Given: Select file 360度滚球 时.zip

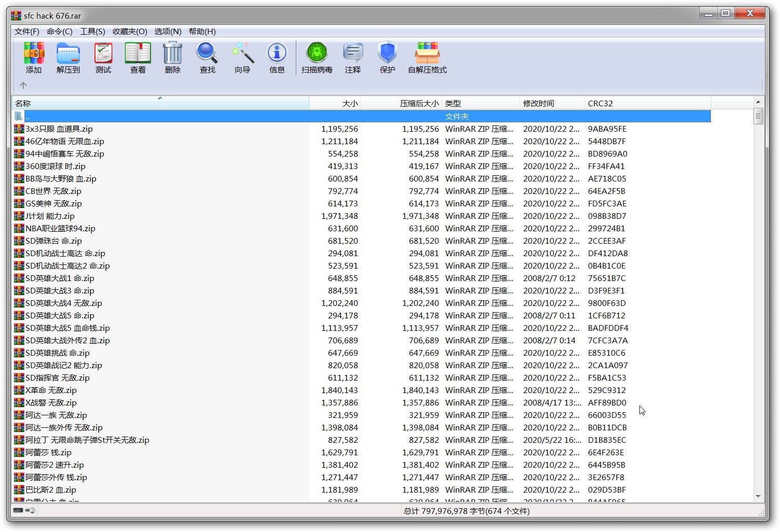Looking at the screenshot, I should [x=56, y=166].
